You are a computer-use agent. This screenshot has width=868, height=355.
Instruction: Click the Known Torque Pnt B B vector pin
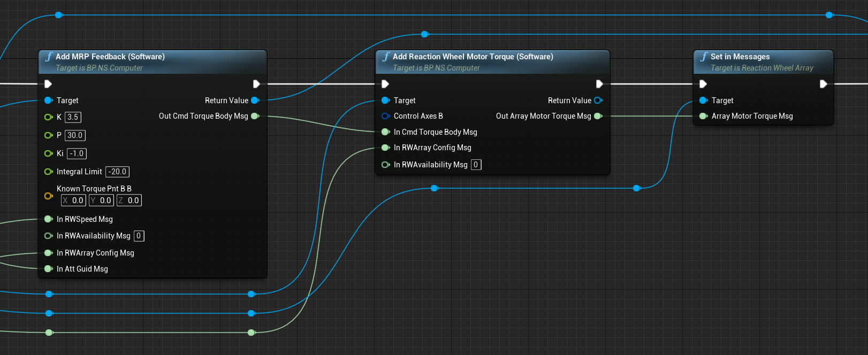pos(48,196)
